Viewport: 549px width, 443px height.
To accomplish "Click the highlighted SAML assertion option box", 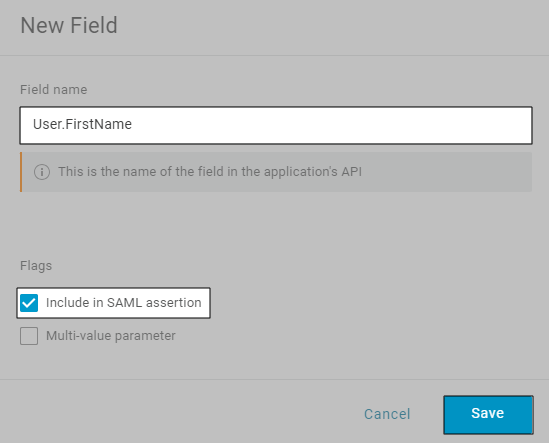I will 113,303.
